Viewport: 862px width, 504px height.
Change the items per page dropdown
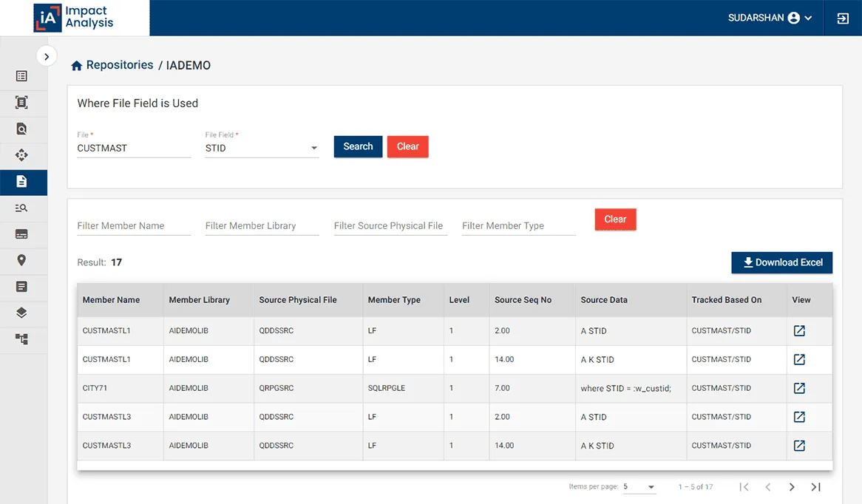pos(639,487)
